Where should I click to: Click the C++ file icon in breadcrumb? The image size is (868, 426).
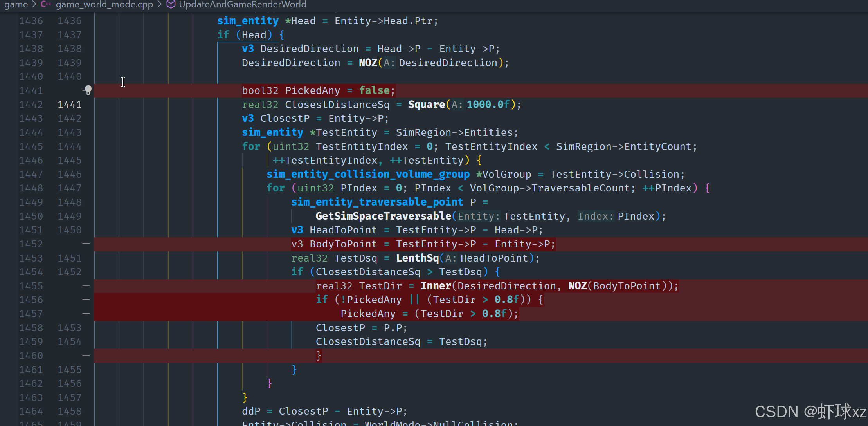pos(46,4)
